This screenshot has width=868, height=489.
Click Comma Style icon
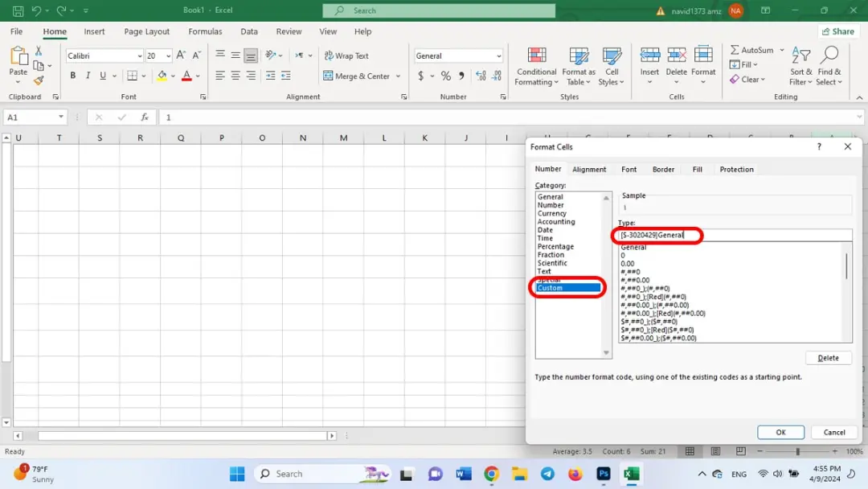click(x=461, y=76)
